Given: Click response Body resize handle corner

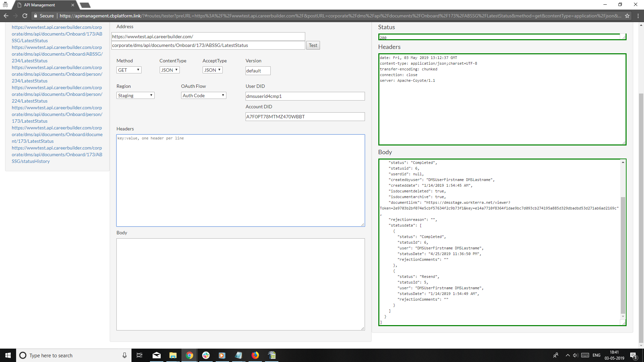Looking at the screenshot, I should pyautogui.click(x=624, y=323).
